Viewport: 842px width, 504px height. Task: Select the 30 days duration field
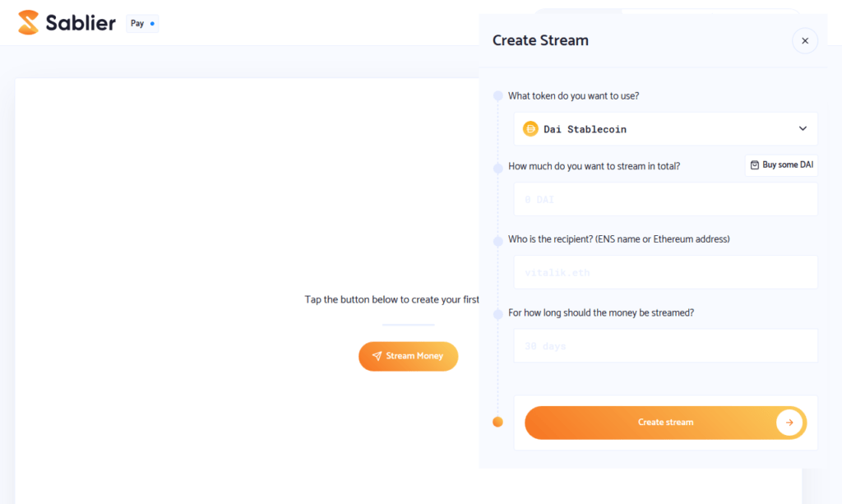(x=665, y=346)
